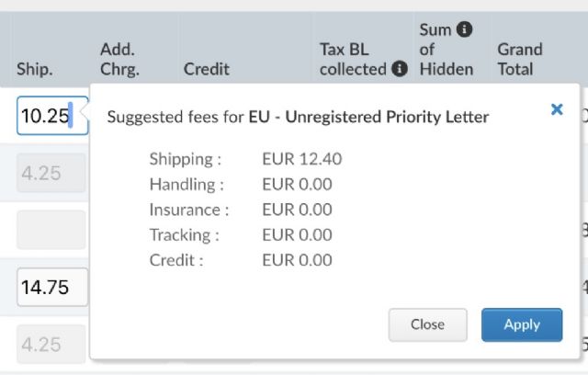Click the shipping field showing 14.75
588x375 pixels.
pyautogui.click(x=51, y=287)
